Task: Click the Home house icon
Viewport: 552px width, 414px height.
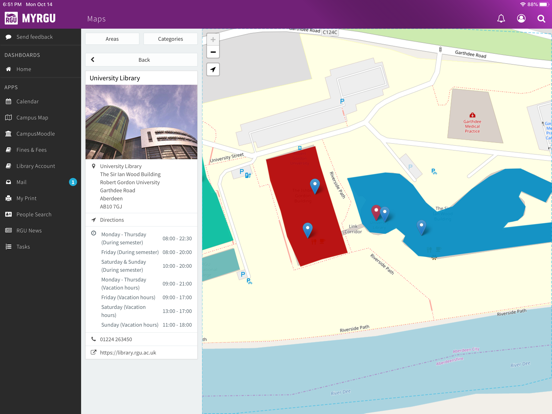Action: click(x=8, y=69)
